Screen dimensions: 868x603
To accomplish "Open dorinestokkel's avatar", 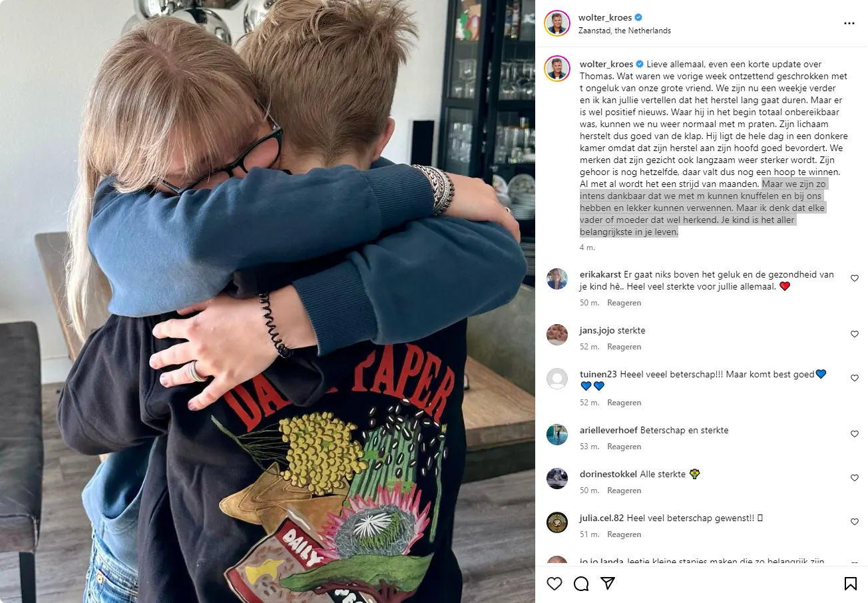I will [557, 479].
